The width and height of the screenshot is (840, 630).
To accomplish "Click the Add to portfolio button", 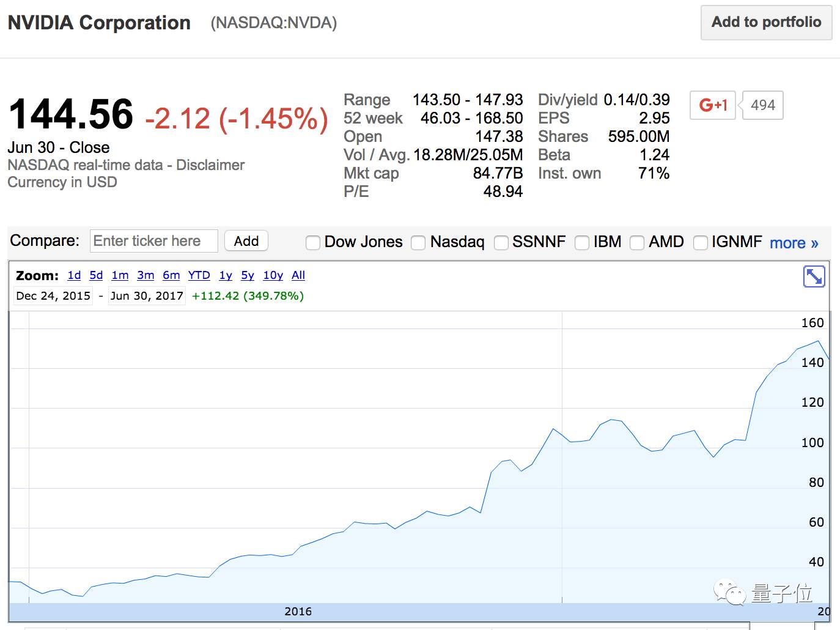I will (766, 23).
